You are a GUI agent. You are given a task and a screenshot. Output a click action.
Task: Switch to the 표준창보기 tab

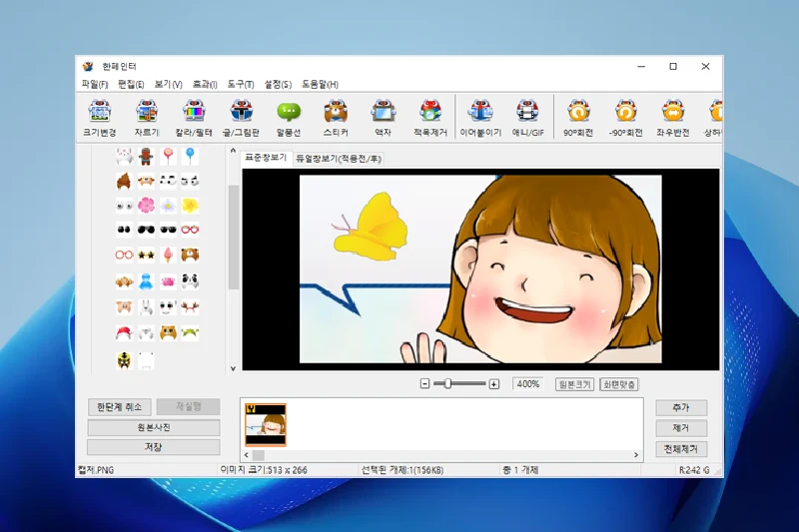click(266, 158)
